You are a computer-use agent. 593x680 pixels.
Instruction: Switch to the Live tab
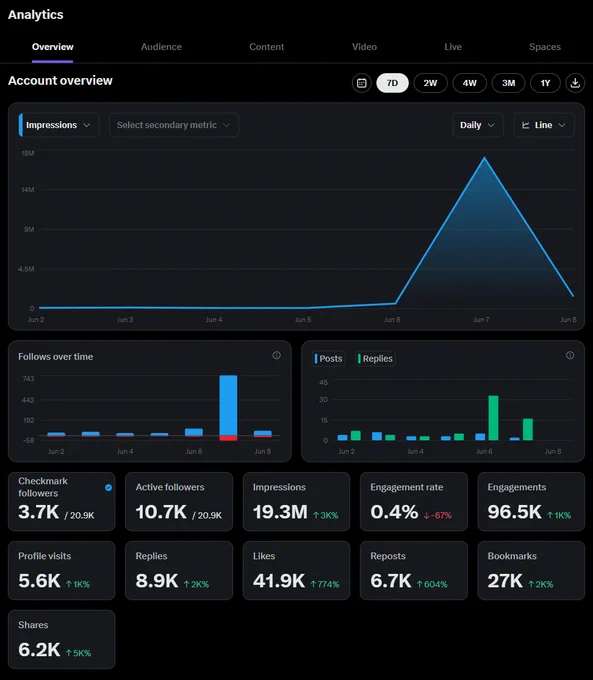[x=453, y=47]
